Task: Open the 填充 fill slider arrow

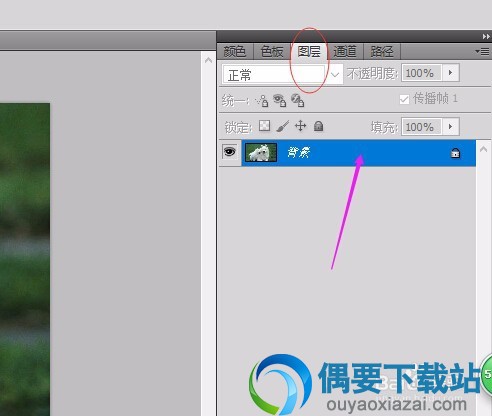Action: pos(451,127)
